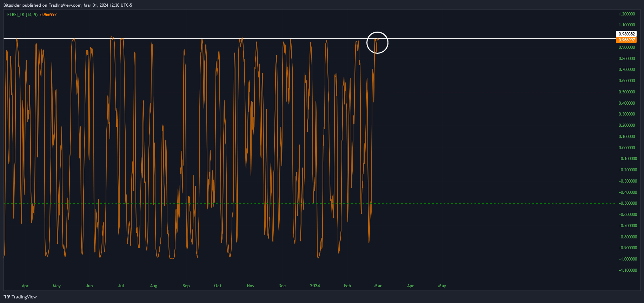Click the 1.100000 axis value
The height and width of the screenshot is (303, 644).
[627, 25]
